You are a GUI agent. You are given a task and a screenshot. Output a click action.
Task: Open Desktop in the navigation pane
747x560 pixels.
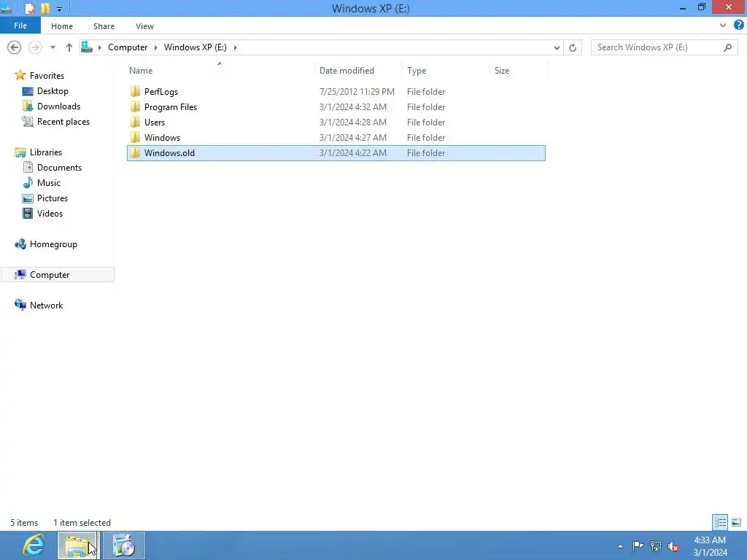(53, 91)
